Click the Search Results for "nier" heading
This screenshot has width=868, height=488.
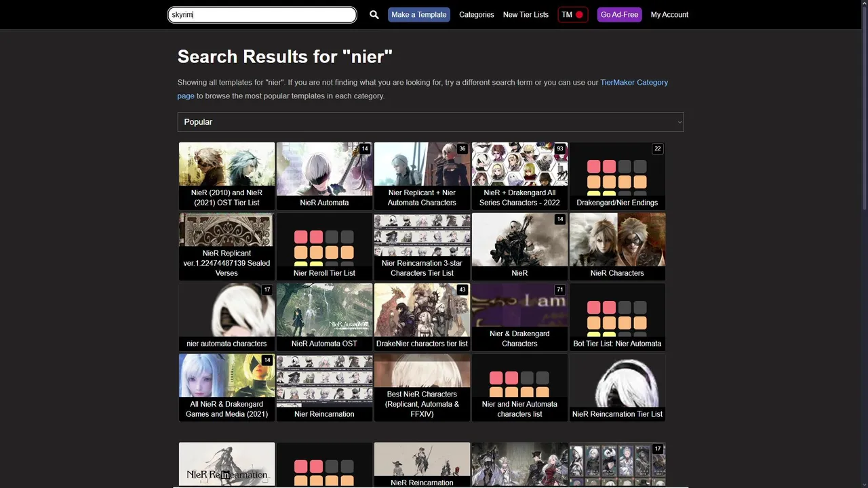(x=285, y=56)
